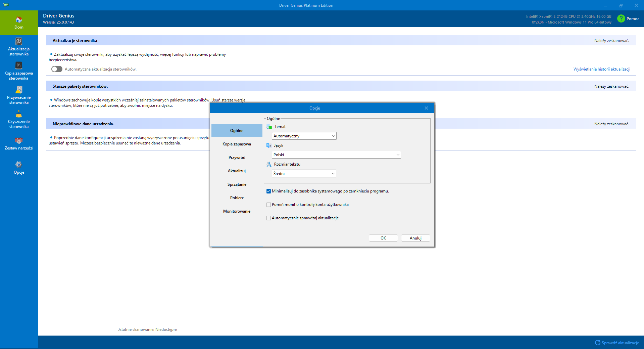Switch to Monitorowanie options tab

click(x=237, y=211)
